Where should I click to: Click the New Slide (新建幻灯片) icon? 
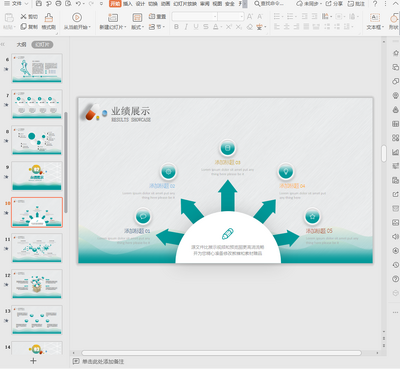[113, 18]
